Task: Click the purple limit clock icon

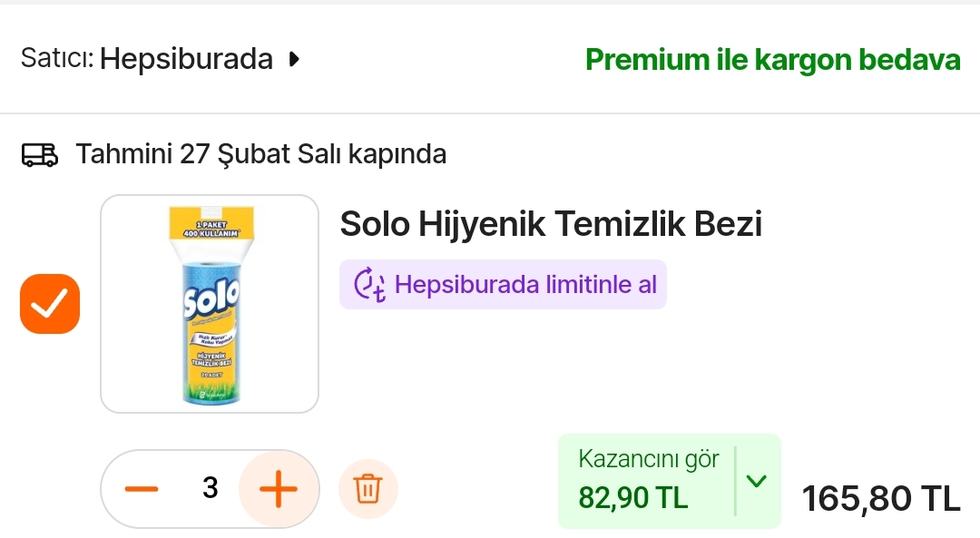Action: 369,285
